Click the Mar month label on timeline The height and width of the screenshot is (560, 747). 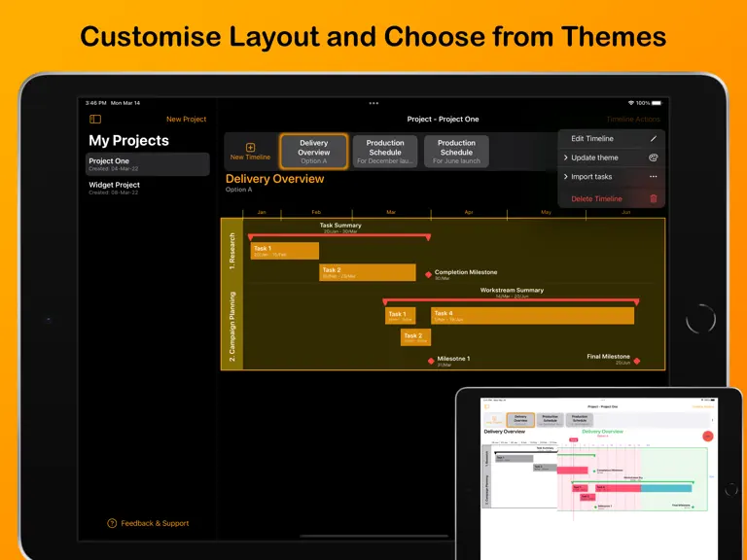point(391,212)
